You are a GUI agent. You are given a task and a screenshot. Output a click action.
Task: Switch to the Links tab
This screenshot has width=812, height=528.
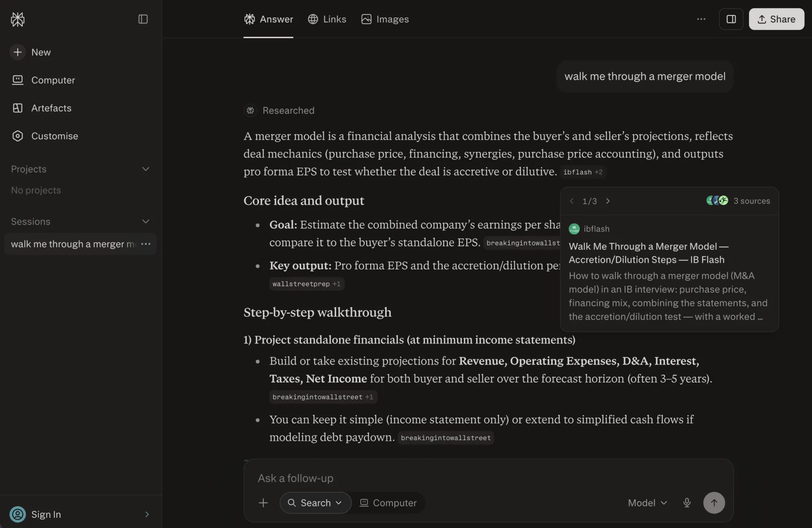pos(327,19)
